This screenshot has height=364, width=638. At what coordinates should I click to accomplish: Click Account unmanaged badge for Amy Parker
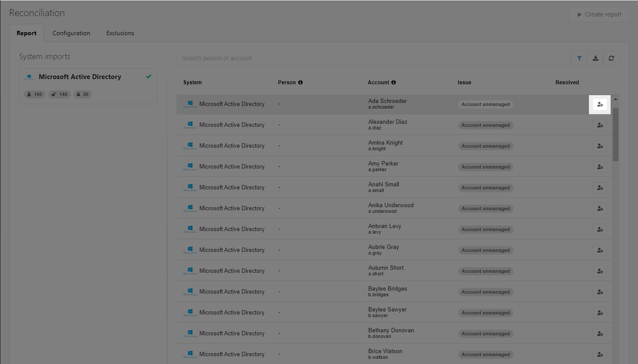coord(486,167)
